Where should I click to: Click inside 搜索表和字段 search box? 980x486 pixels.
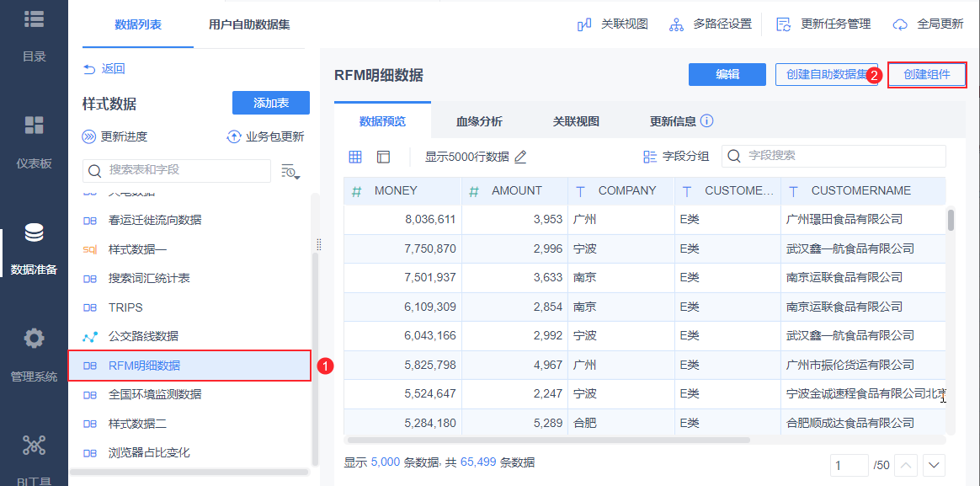coord(177,171)
